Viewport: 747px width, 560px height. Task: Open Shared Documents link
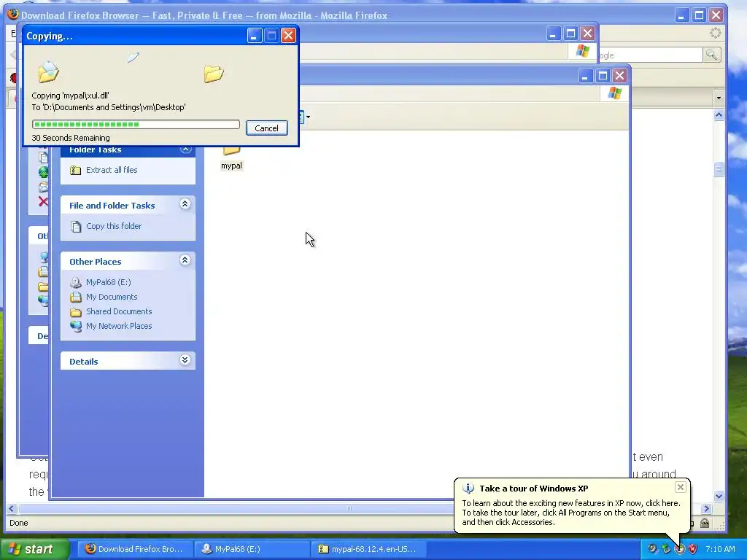coord(119,311)
